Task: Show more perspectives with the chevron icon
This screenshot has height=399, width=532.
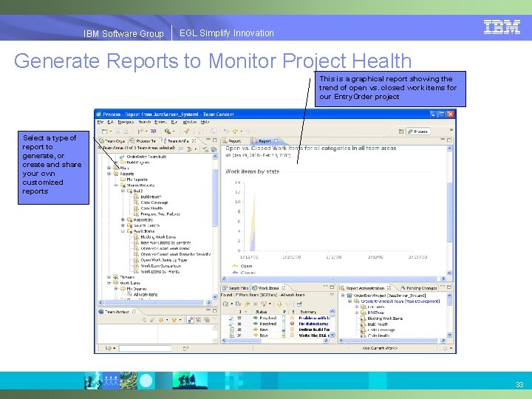Action: coord(451,130)
